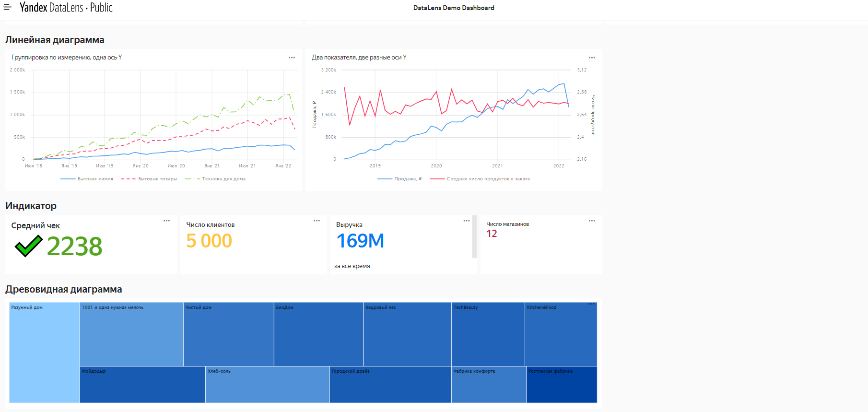This screenshot has height=412, width=868.
Task: Click the 2020 x-axis label
Action: [x=436, y=166]
